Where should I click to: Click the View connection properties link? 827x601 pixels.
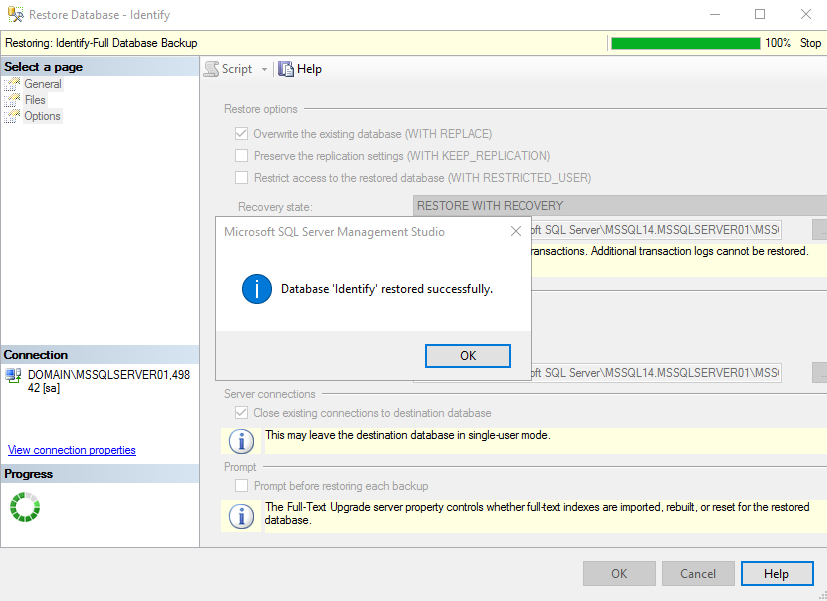(72, 450)
